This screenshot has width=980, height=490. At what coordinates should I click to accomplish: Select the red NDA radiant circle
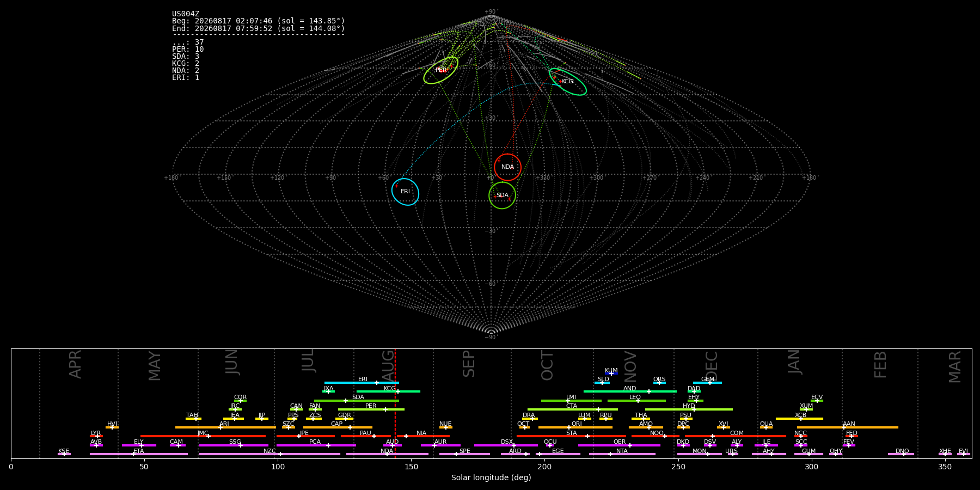point(507,167)
